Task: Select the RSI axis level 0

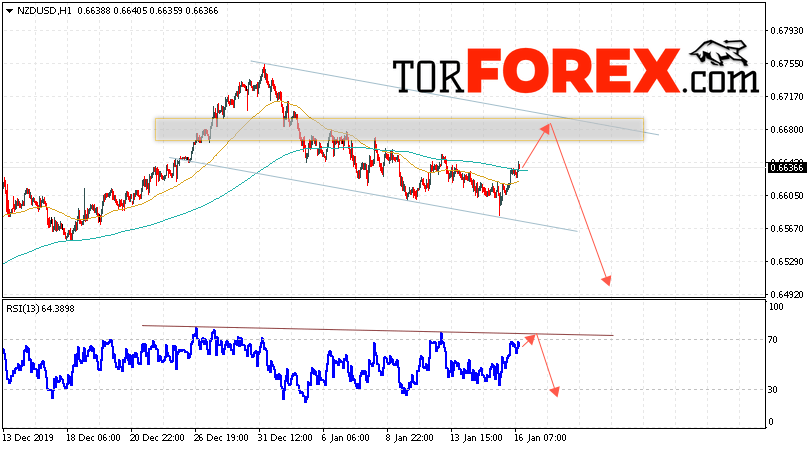Action: pos(771,422)
